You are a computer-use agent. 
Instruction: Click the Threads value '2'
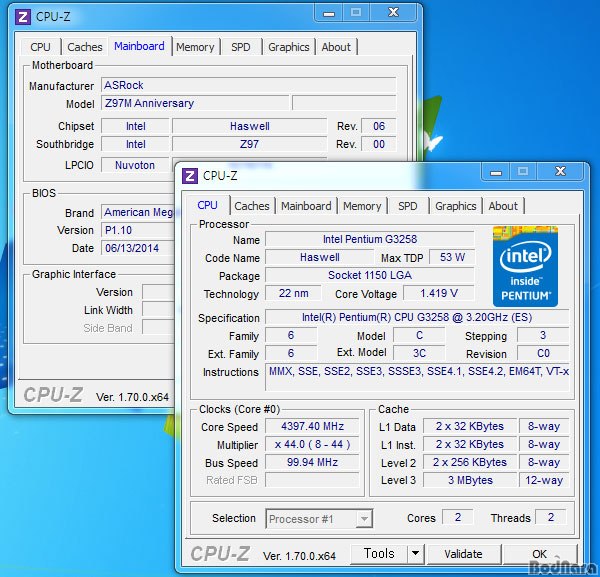(x=551, y=517)
